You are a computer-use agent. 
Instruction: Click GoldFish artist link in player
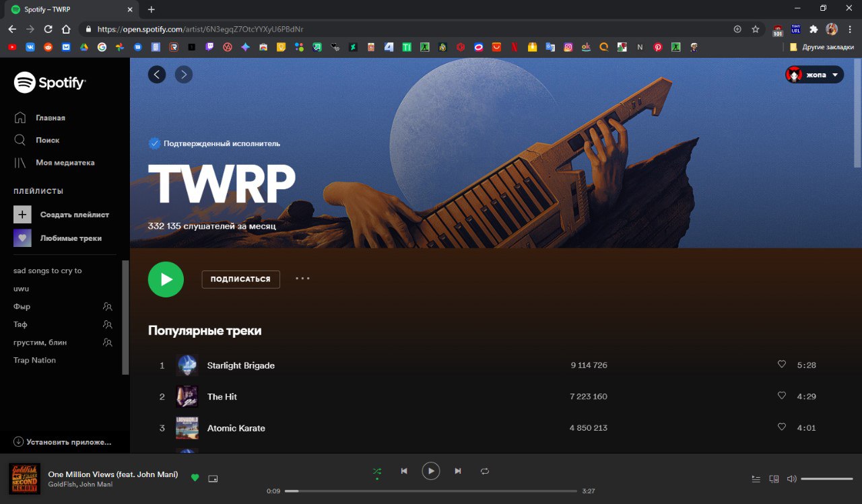coord(62,484)
